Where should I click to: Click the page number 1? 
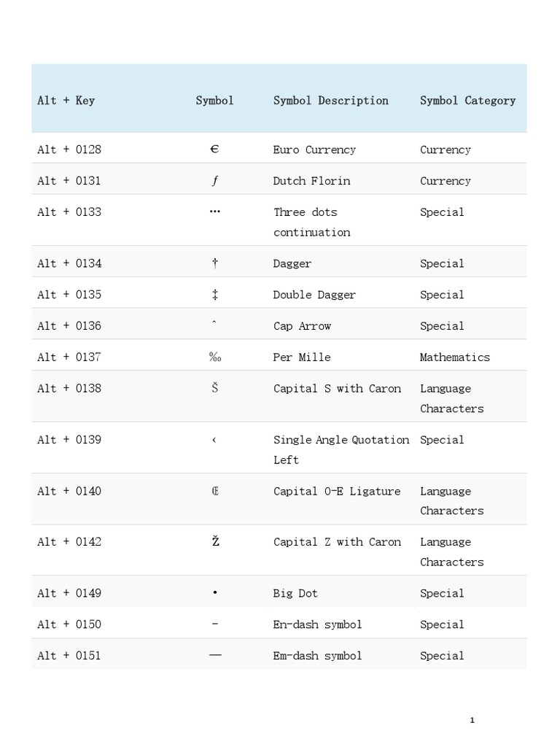click(472, 720)
